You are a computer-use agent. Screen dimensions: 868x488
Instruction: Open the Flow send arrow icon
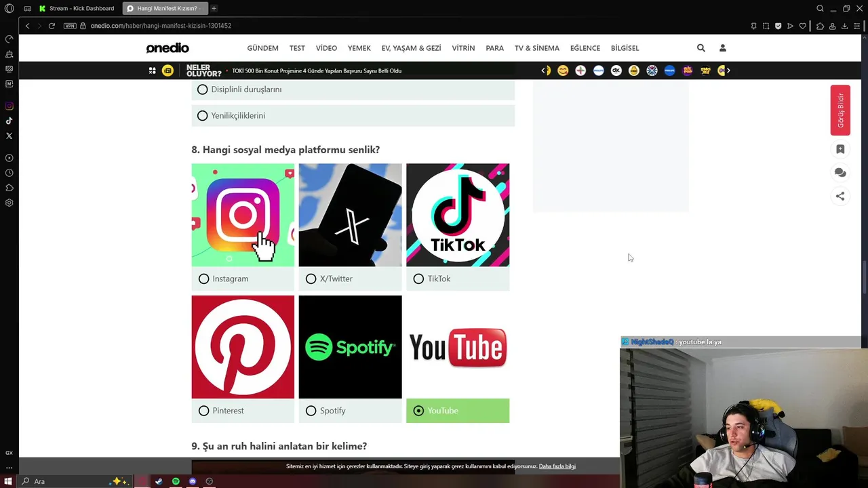coord(790,26)
